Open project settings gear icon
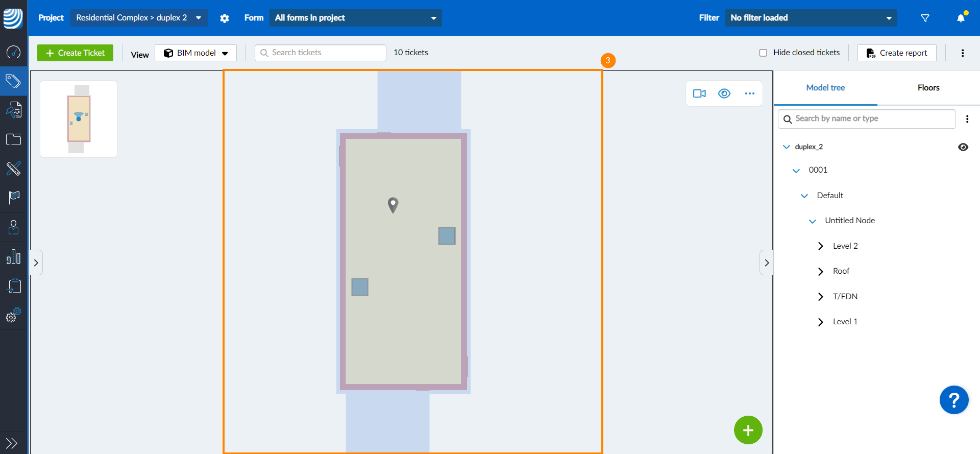This screenshot has width=980, height=454. point(225,18)
